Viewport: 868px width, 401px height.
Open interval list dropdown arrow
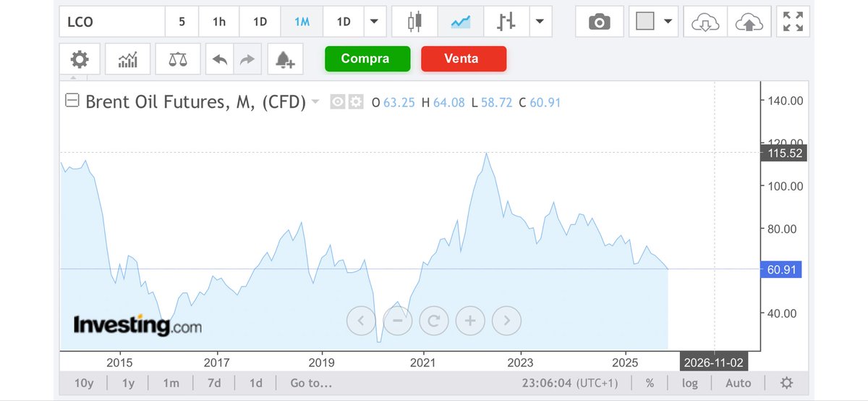[x=374, y=22]
